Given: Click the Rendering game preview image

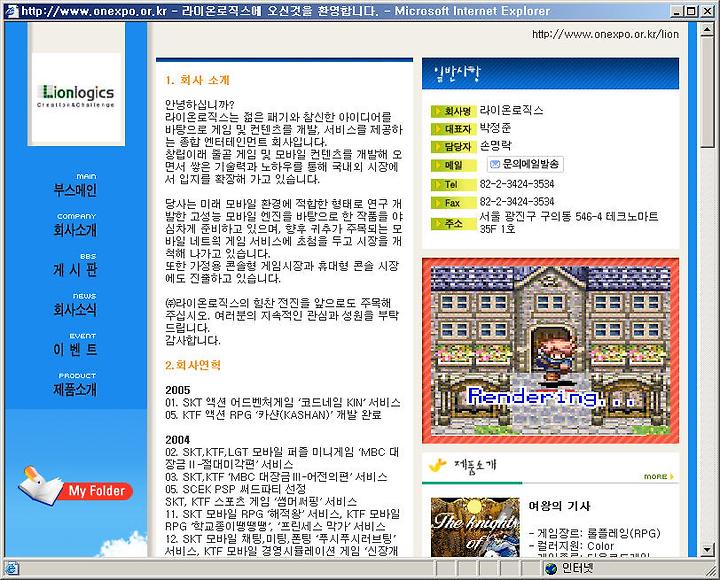Looking at the screenshot, I should (550, 350).
